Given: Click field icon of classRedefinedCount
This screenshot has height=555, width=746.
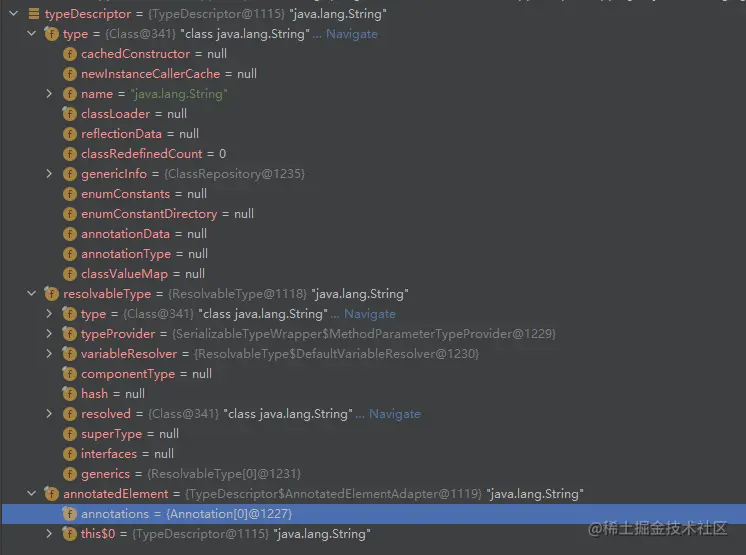Looking at the screenshot, I should click(x=69, y=154).
